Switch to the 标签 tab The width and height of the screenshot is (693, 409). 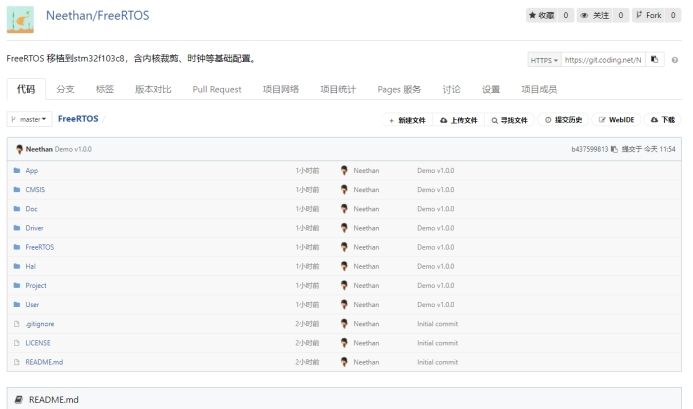pos(105,89)
